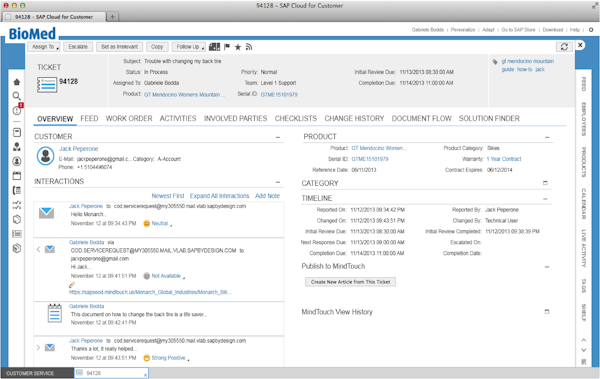This screenshot has width=600, height=379.
Task: Collapse the Publish to MindTouch section
Action: (547, 267)
